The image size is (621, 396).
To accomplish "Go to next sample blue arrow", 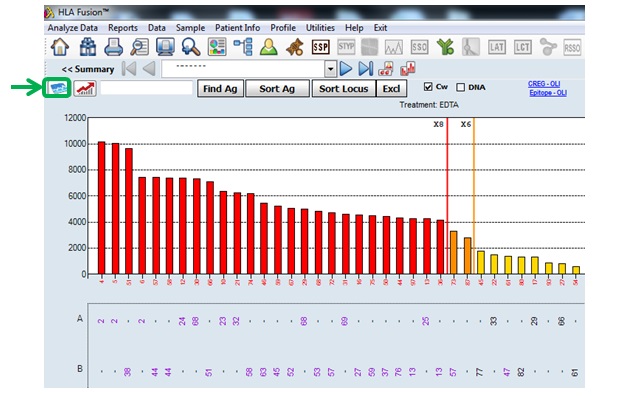I will 346,69.
